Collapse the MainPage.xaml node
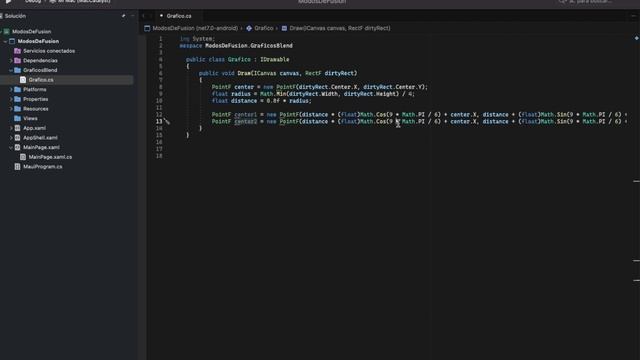Viewport: 640px width, 360px height. pyautogui.click(x=11, y=147)
